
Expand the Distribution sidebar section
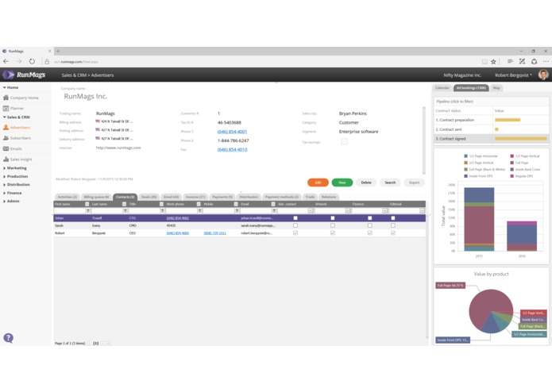5,185
